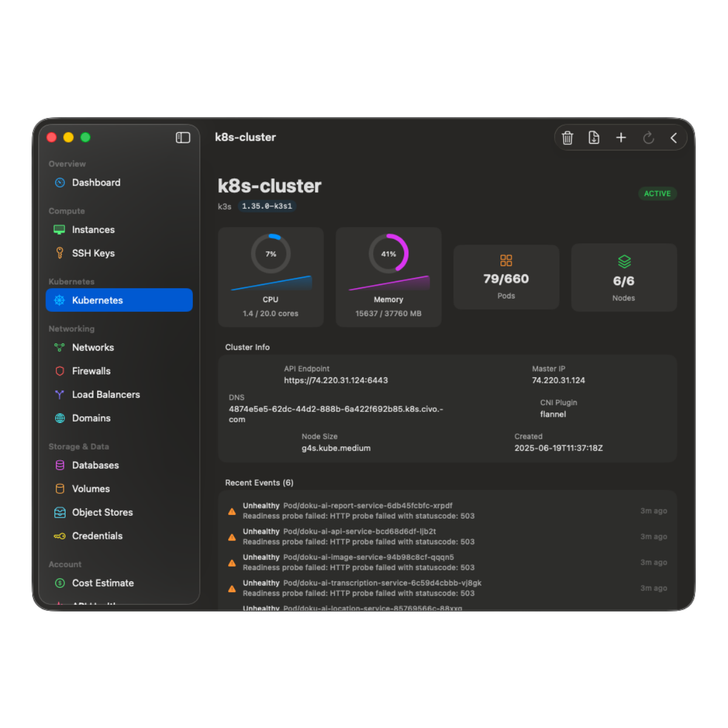The image size is (728, 728).
Task: Click the SSH Keys key icon
Action: pos(59,253)
